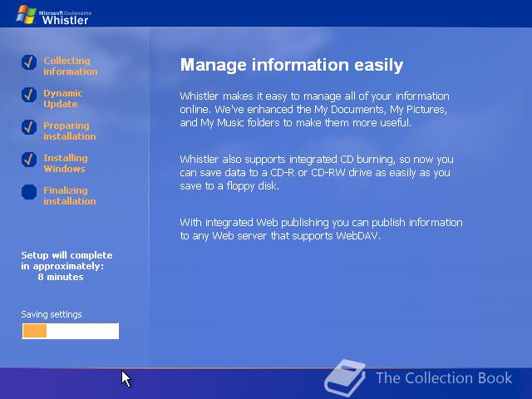
Task: Click the Preparing installation checkmark icon
Action: tap(29, 127)
